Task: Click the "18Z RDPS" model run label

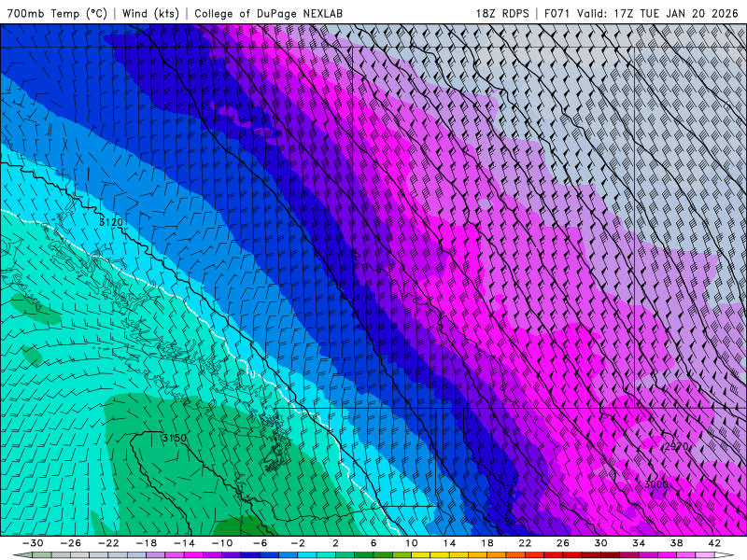Action: click(x=502, y=13)
